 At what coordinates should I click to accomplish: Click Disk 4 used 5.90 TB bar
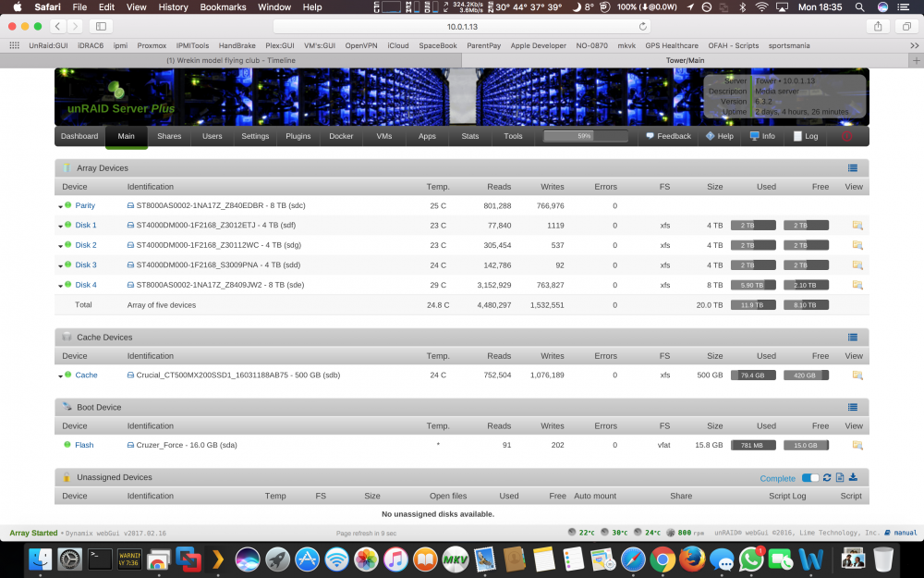(x=753, y=286)
